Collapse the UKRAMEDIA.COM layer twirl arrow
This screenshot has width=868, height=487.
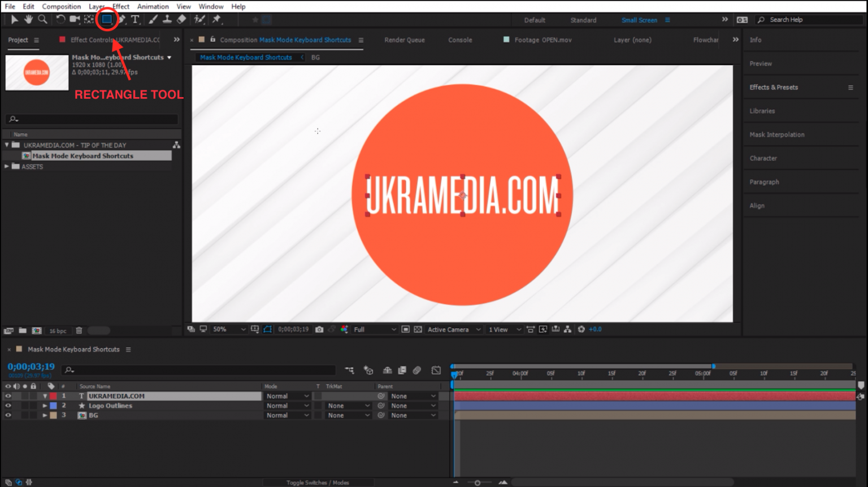point(45,396)
